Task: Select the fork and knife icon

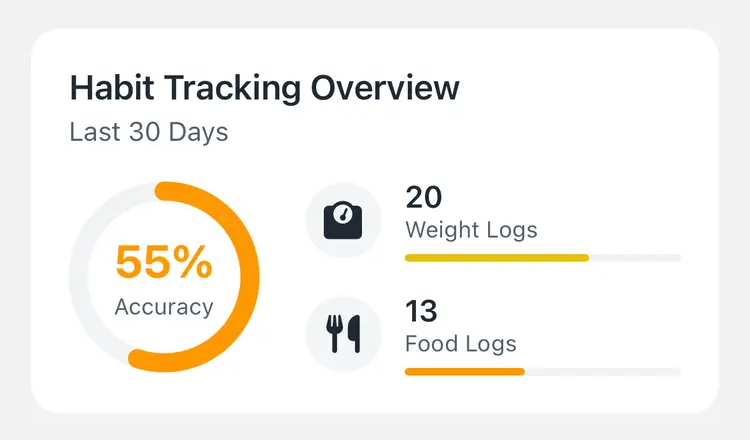Action: pyautogui.click(x=343, y=334)
